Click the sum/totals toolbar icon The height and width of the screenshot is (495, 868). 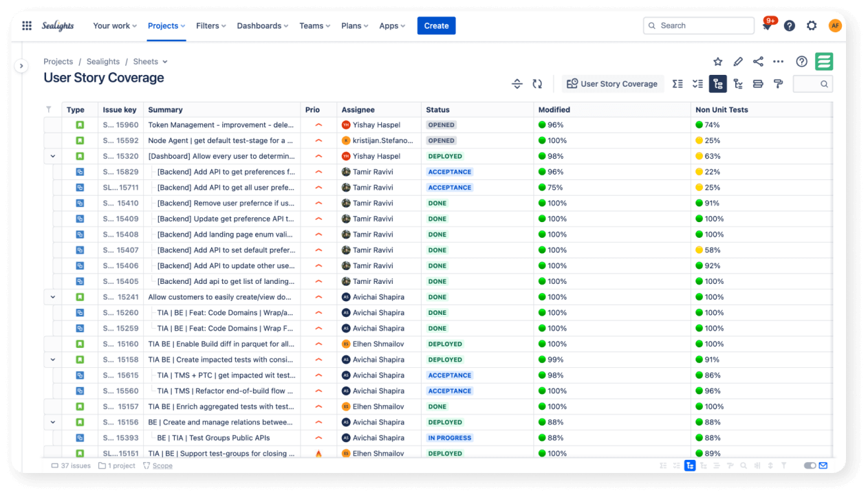pos(677,83)
